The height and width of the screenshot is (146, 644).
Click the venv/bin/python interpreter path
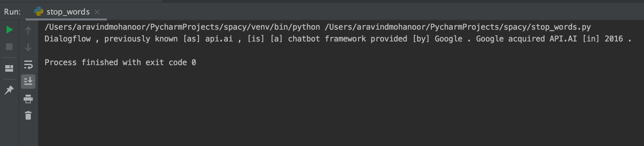(x=182, y=27)
